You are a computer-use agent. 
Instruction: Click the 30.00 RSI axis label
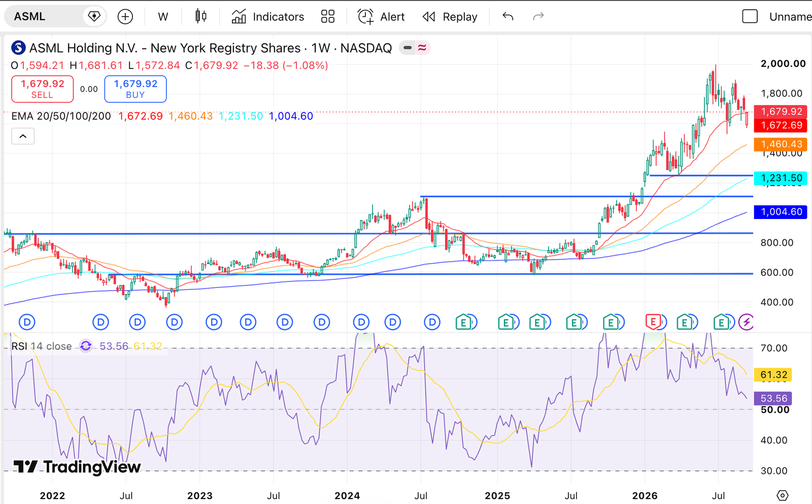pyautogui.click(x=774, y=471)
